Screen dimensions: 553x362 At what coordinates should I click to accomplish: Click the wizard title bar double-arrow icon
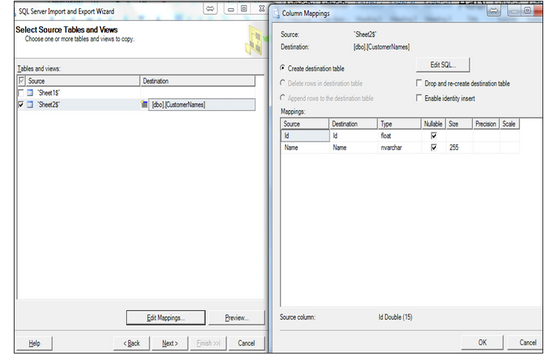coord(210,9)
